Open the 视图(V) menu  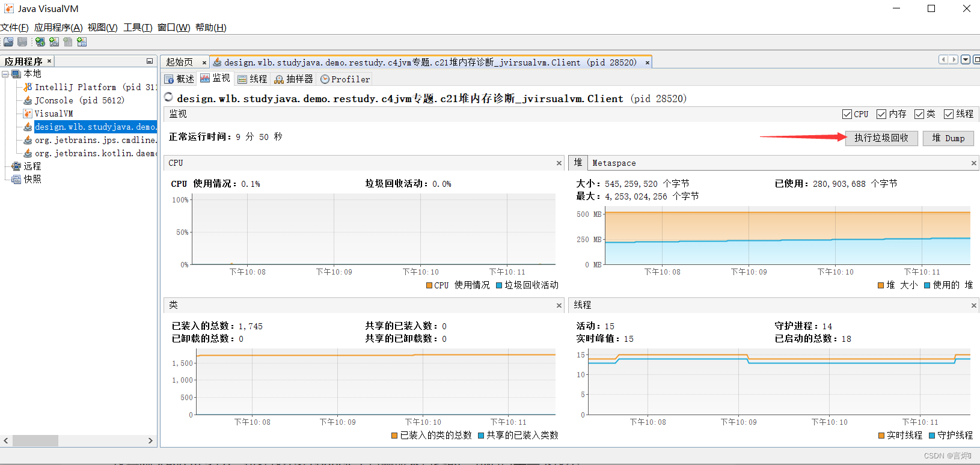click(x=102, y=28)
